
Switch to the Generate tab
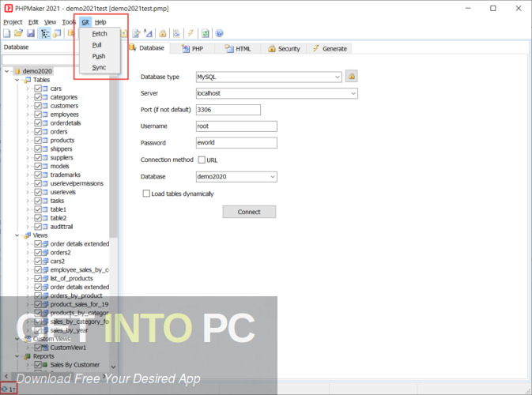(330, 49)
